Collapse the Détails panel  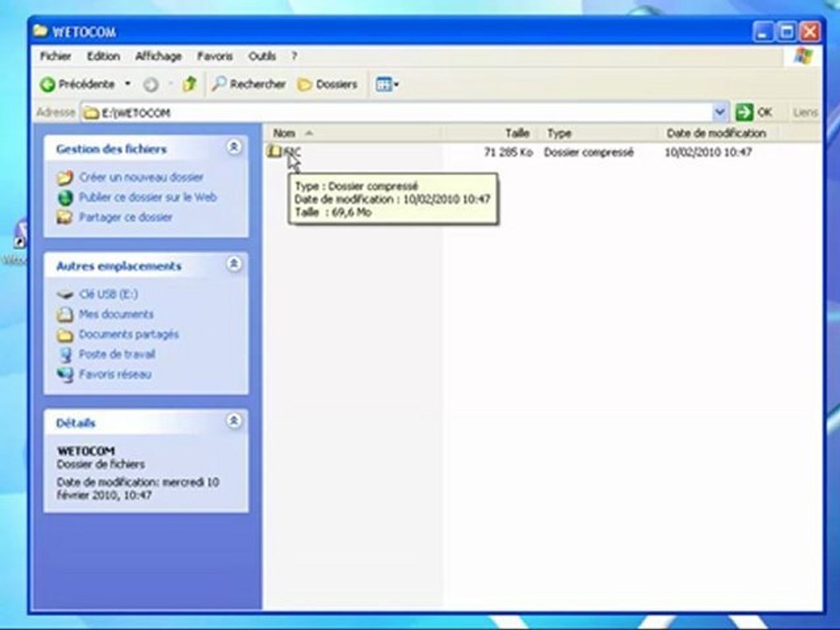(x=234, y=422)
